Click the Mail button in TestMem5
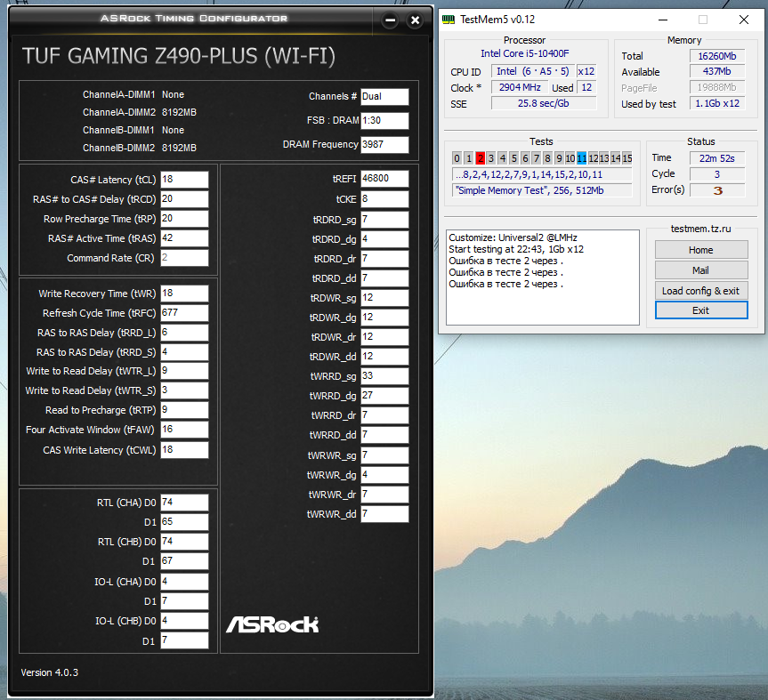 point(701,270)
